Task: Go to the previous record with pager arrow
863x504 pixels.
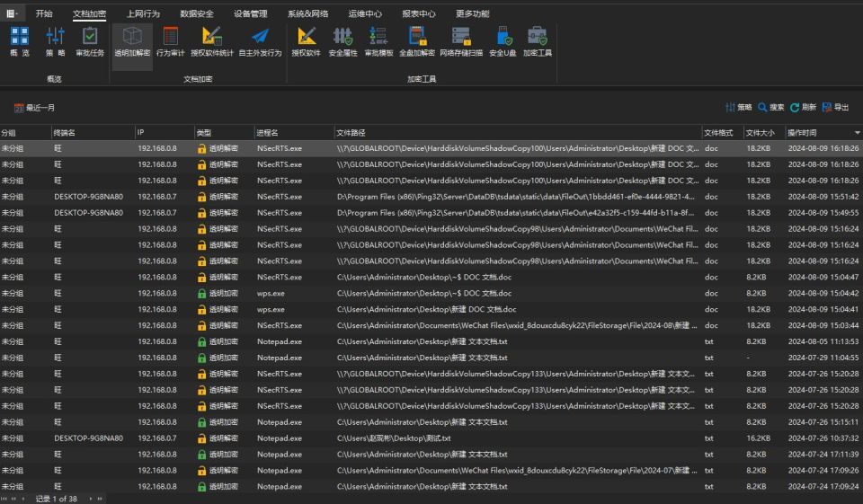Action: (23, 499)
